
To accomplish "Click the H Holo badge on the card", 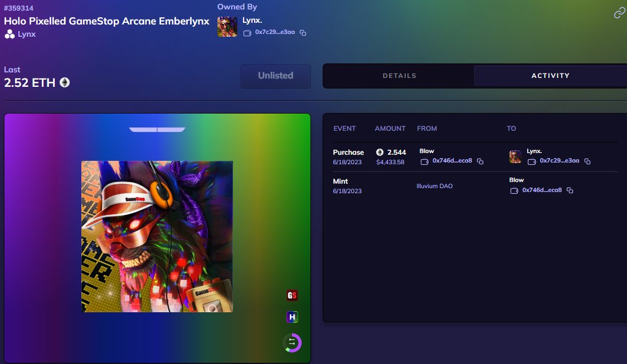I will pos(292,317).
